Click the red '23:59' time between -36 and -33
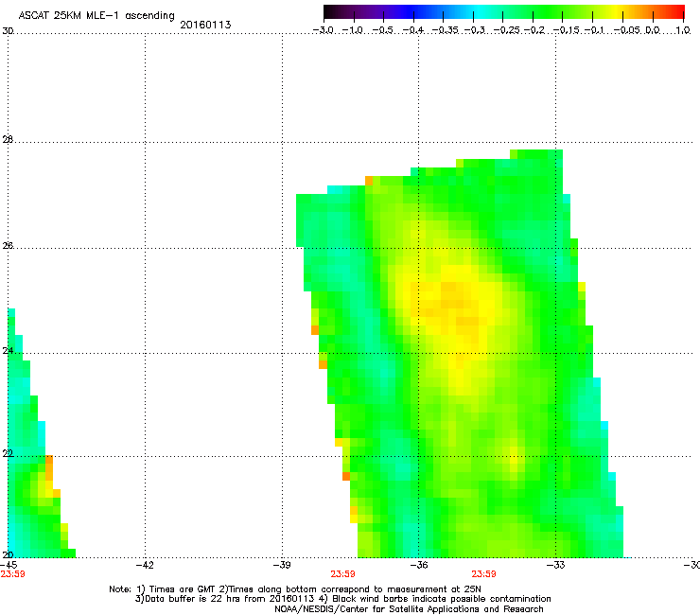The height and width of the screenshot is (615, 700). [x=484, y=574]
